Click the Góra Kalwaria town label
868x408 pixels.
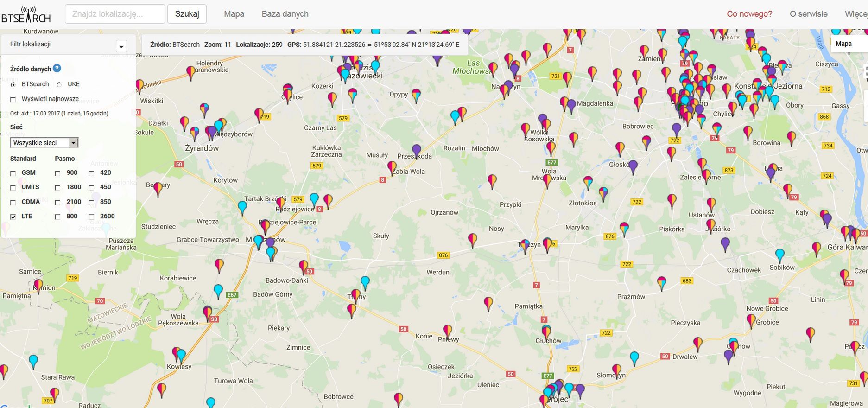tap(848, 247)
